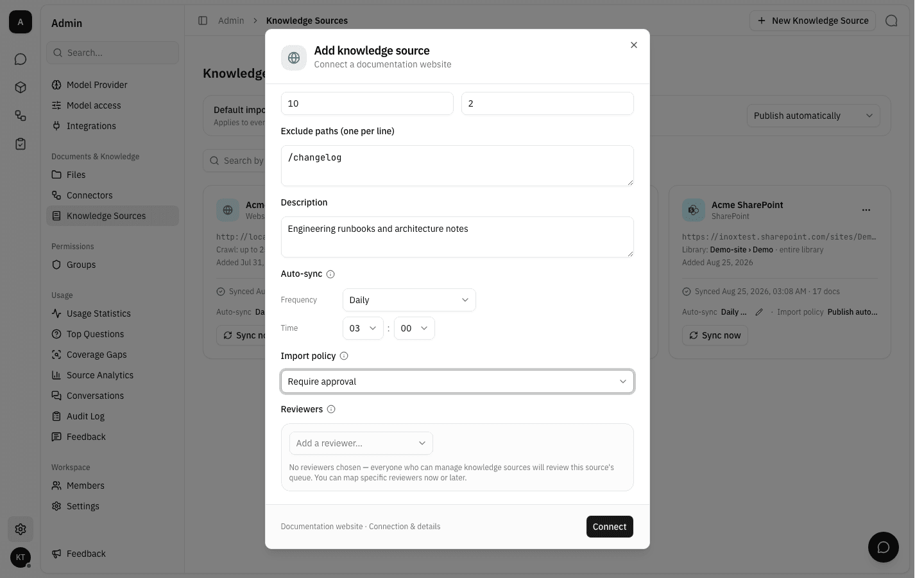
Task: Open Settings in Workspace section
Action: point(113,506)
